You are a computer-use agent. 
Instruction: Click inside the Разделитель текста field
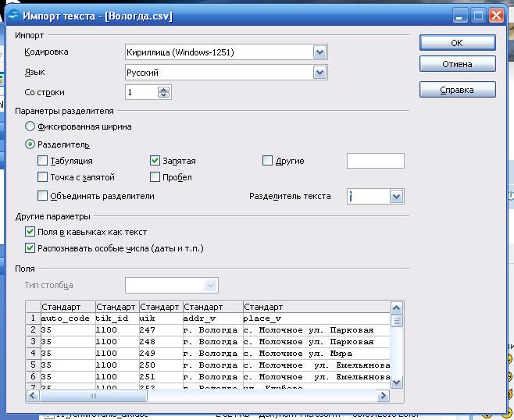[x=369, y=197]
